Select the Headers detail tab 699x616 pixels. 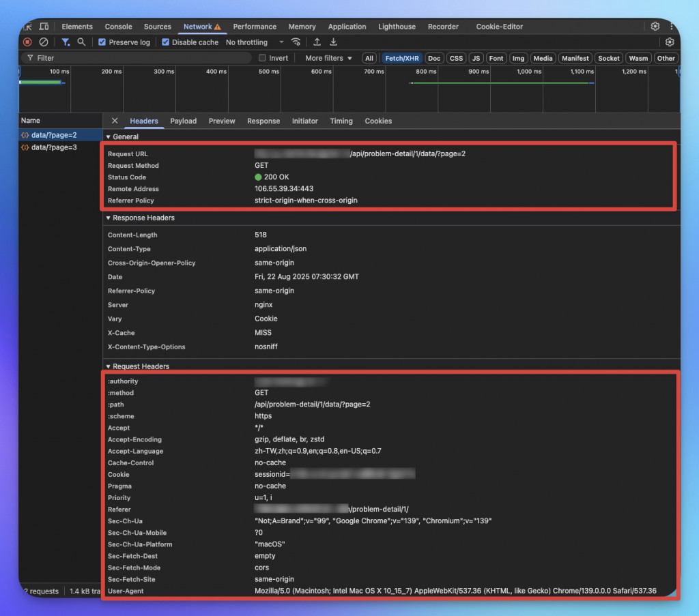pos(144,121)
